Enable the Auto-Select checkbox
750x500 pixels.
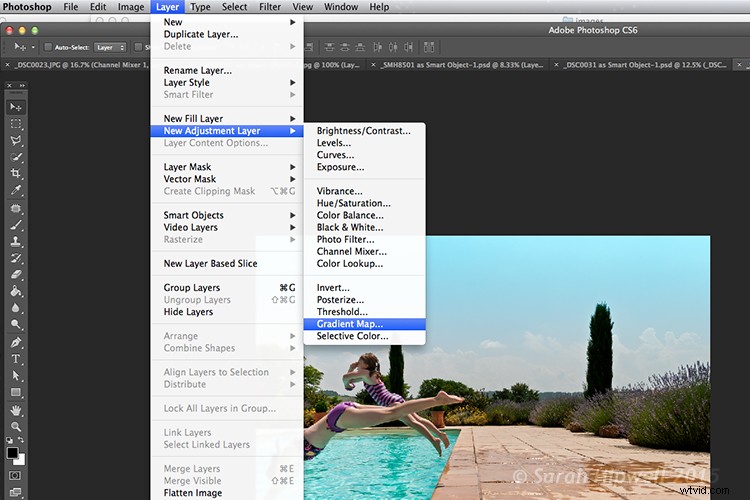(48, 47)
